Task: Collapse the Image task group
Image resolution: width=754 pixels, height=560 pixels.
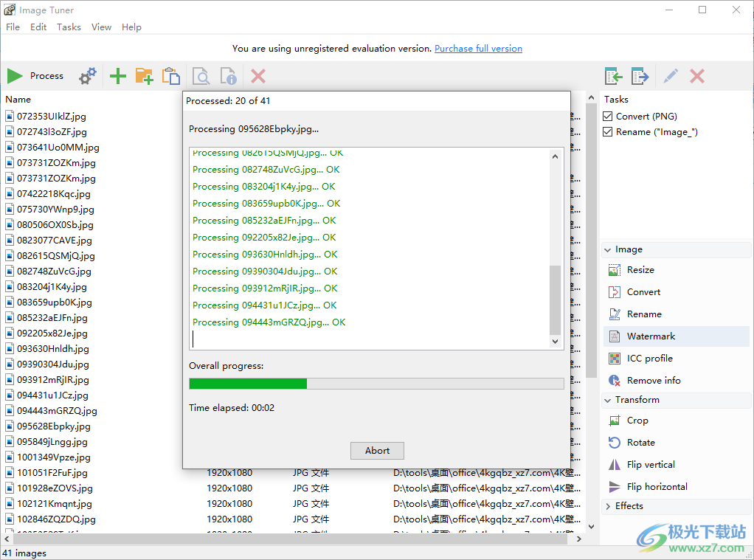Action: pyautogui.click(x=608, y=249)
